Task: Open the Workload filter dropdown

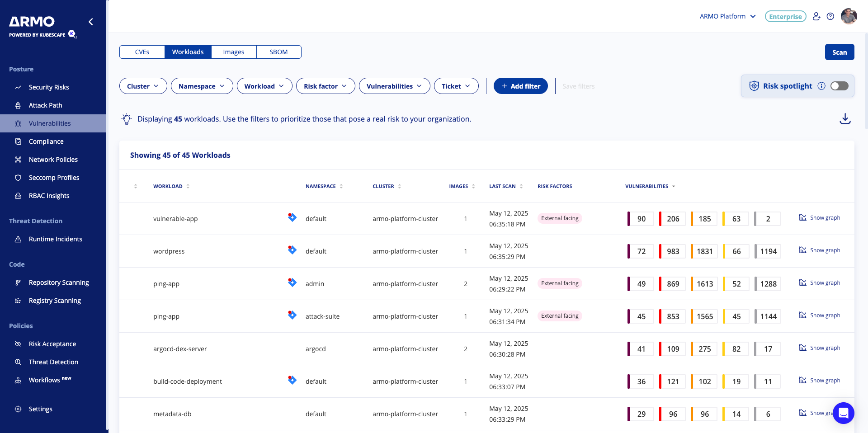Action: tap(264, 86)
